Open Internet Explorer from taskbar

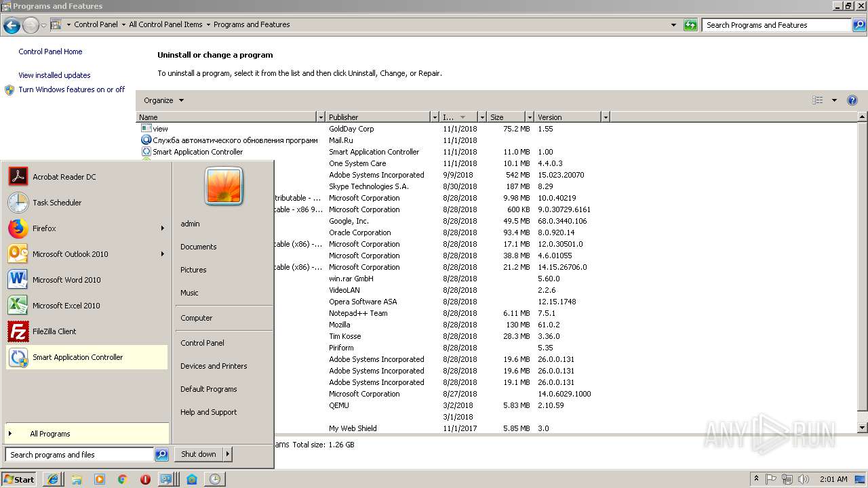click(x=53, y=479)
